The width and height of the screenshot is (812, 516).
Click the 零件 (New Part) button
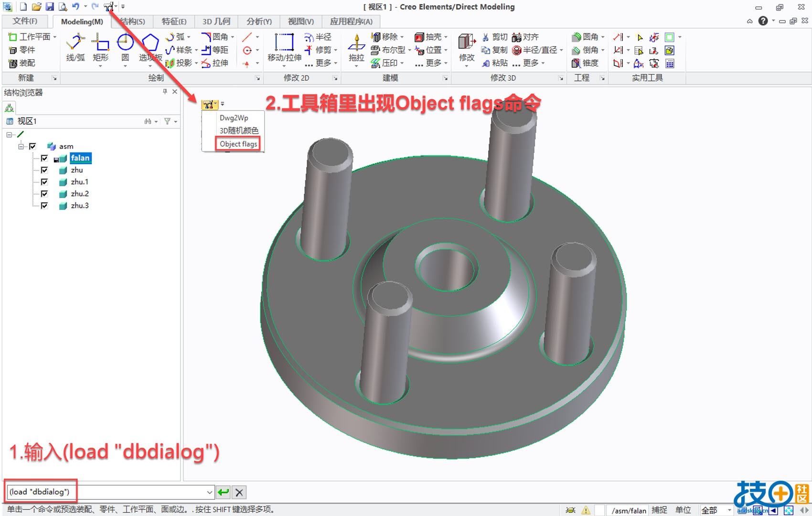[x=22, y=50]
